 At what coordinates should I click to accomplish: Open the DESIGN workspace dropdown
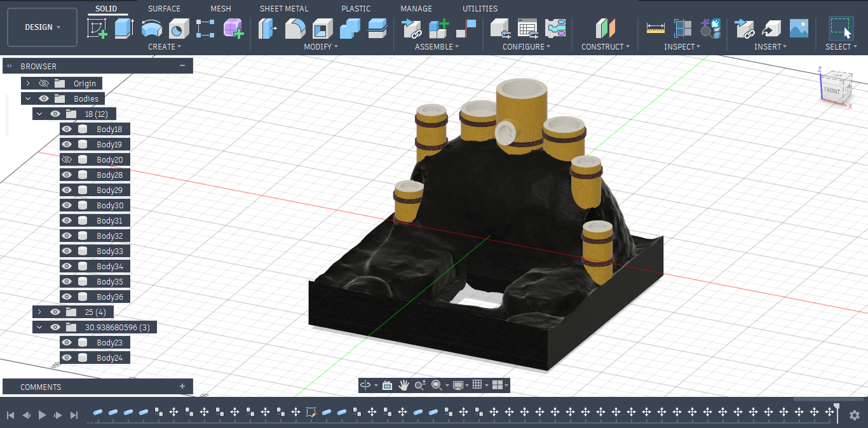pos(43,27)
